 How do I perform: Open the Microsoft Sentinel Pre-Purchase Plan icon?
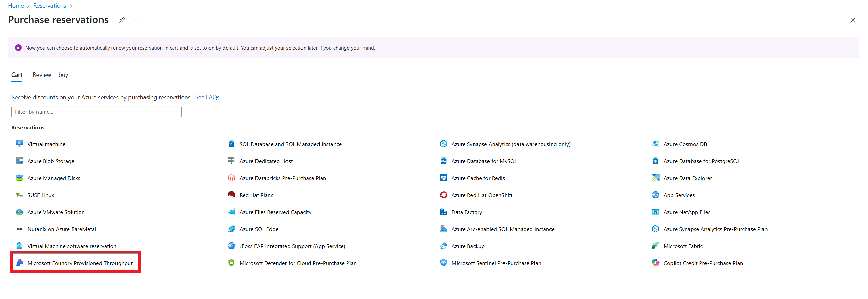(x=444, y=263)
